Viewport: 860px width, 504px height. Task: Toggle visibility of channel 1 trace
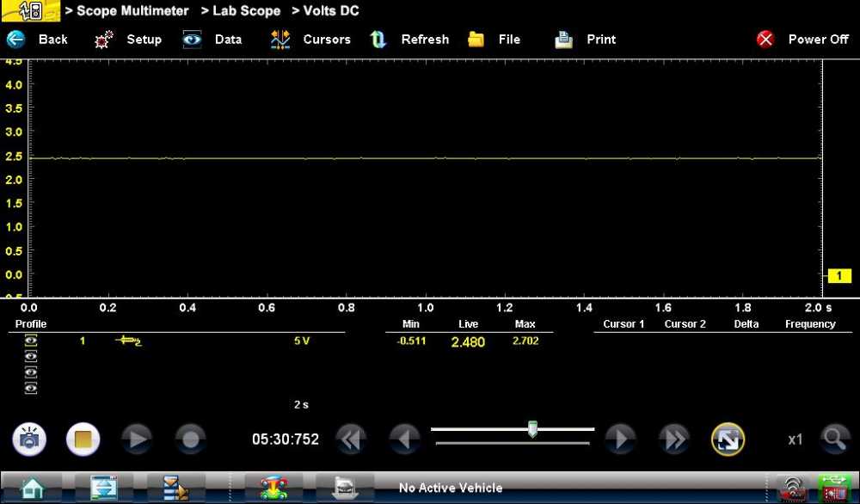[x=29, y=341]
